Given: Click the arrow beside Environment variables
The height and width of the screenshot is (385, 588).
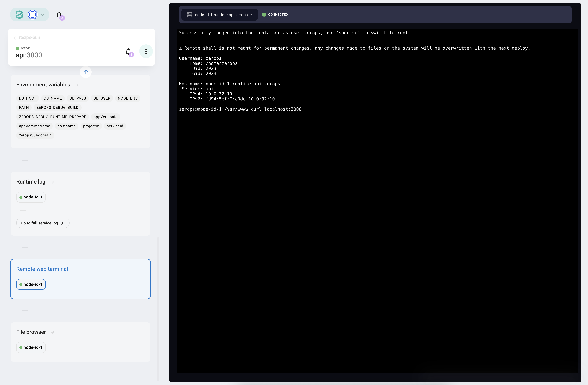Looking at the screenshot, I should click(x=77, y=85).
